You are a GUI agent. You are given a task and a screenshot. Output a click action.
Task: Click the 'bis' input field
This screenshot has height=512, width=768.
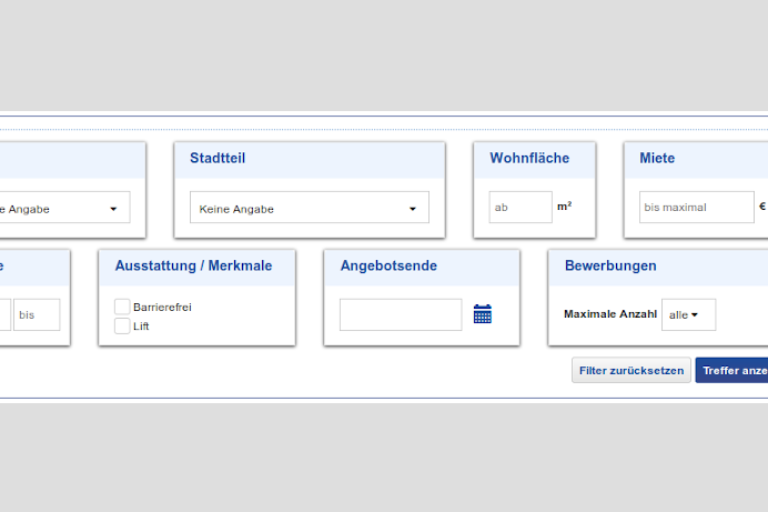(x=36, y=314)
